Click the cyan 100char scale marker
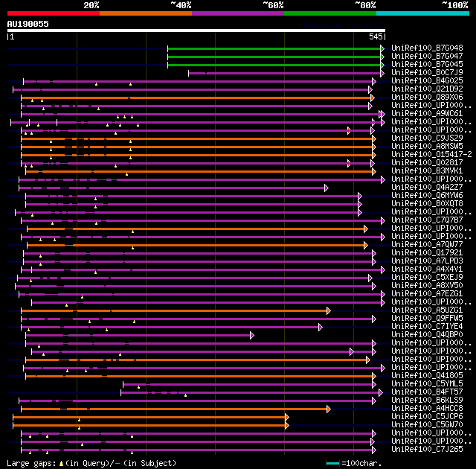This screenshot has height=469, width=476. pyautogui.click(x=332, y=463)
